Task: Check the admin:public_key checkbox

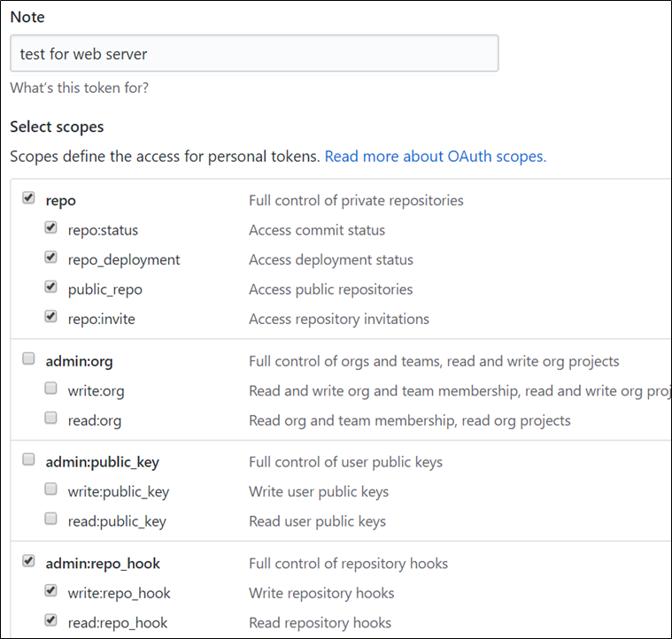Action: tap(28, 460)
